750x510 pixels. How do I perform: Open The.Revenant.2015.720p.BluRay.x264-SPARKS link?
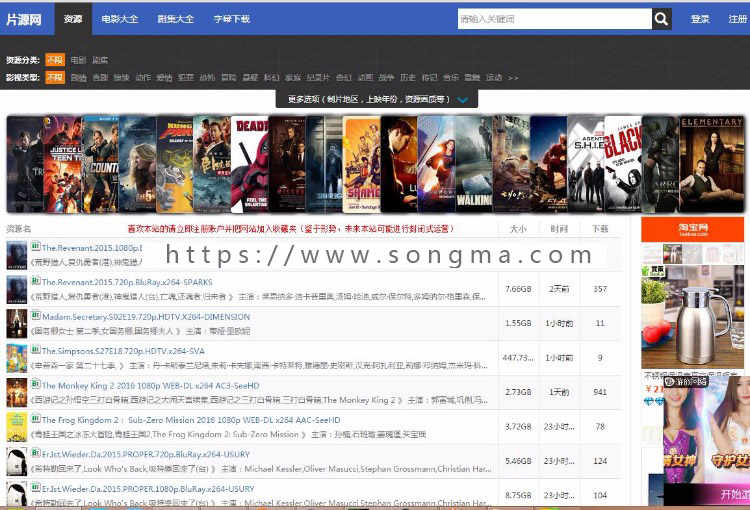coord(127,282)
